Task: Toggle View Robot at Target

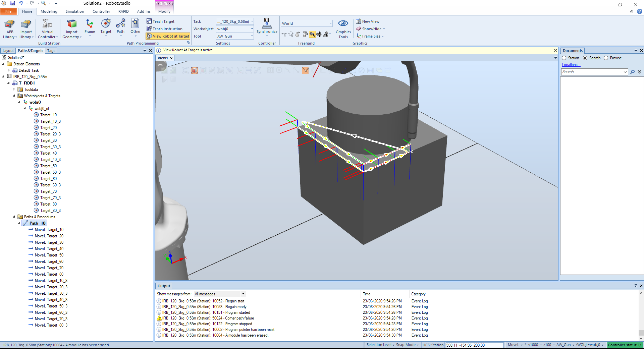Action: click(168, 36)
